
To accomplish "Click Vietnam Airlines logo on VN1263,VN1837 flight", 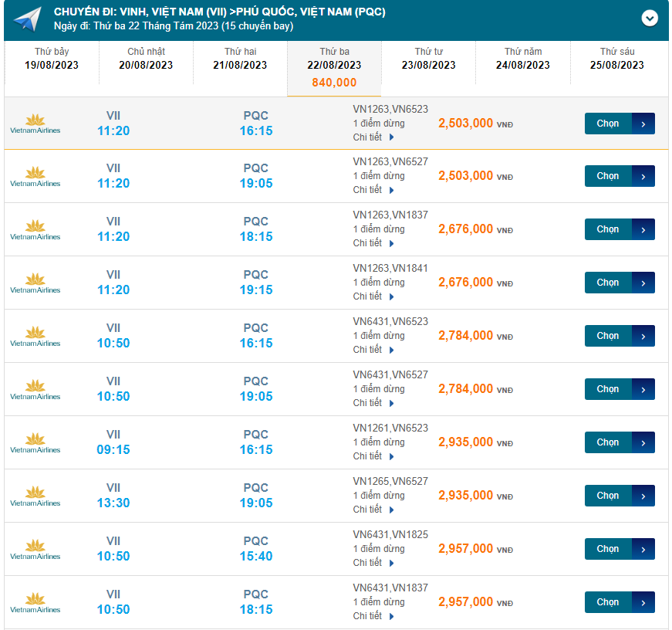I will point(35,230).
